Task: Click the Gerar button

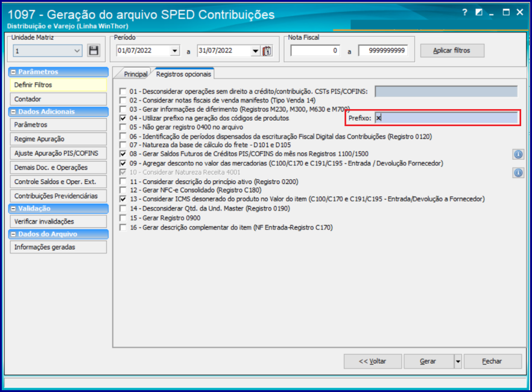Action: 428,361
